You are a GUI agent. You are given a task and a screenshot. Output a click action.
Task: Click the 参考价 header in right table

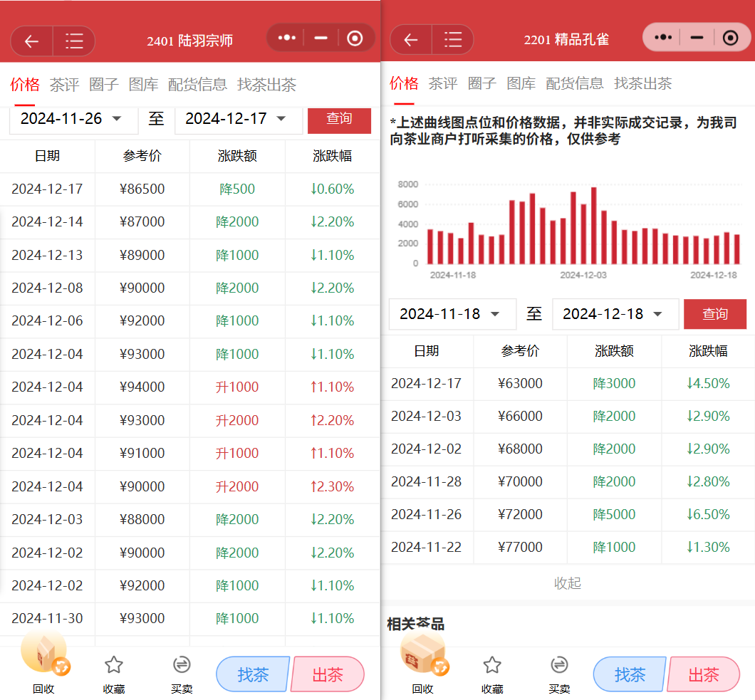point(520,351)
